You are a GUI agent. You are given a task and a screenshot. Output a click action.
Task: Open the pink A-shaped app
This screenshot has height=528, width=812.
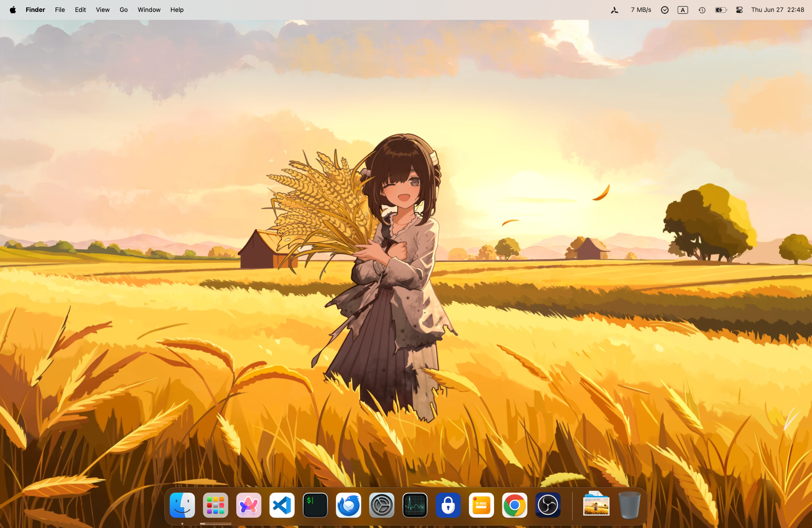tap(248, 505)
